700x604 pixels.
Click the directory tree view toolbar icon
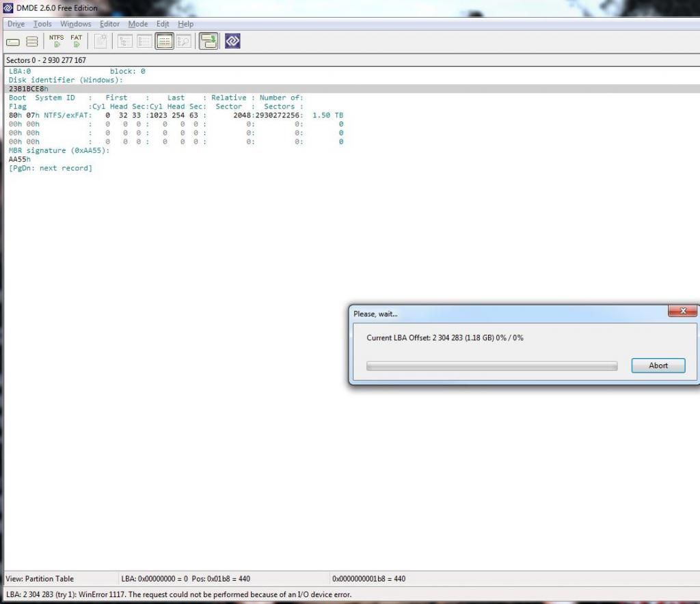125,42
